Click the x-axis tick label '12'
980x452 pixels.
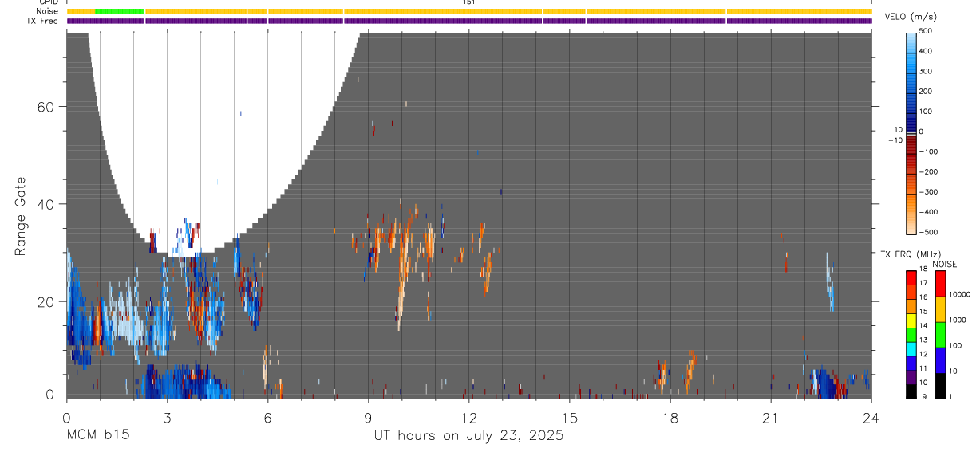[468, 419]
